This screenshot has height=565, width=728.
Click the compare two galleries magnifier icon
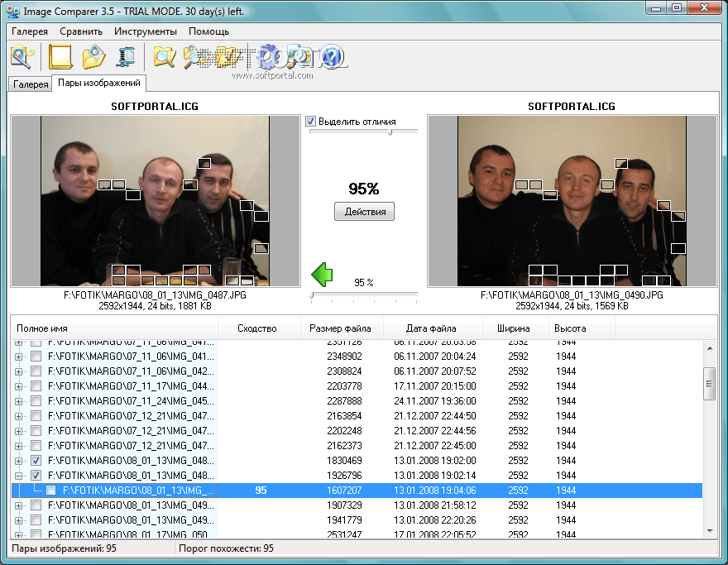(195, 57)
